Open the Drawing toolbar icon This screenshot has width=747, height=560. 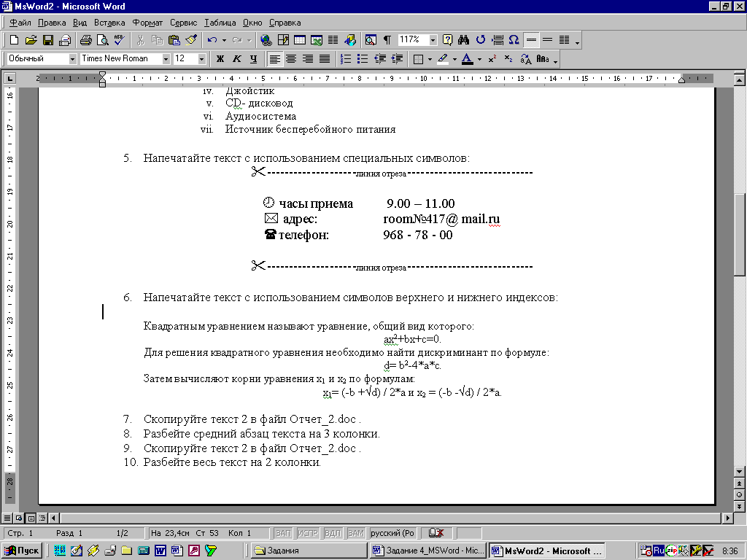pyautogui.click(x=350, y=41)
